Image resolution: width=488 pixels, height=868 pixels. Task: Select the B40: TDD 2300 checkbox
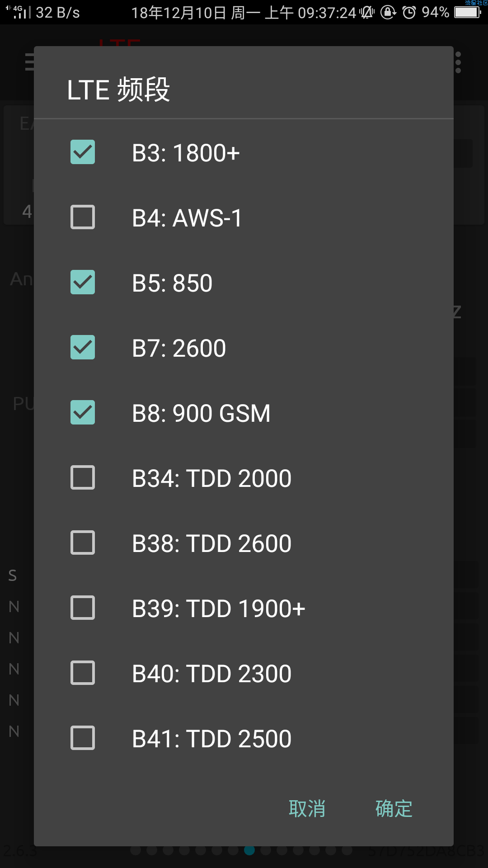click(x=83, y=673)
